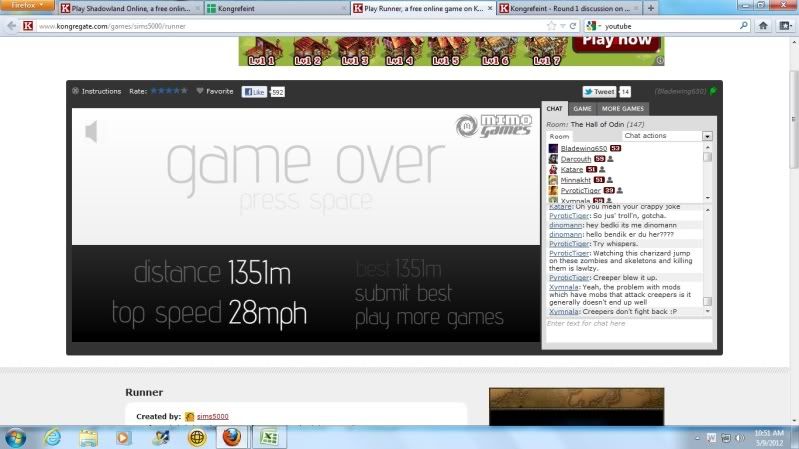Click play more games in game
The width and height of the screenshot is (799, 449).
(429, 318)
